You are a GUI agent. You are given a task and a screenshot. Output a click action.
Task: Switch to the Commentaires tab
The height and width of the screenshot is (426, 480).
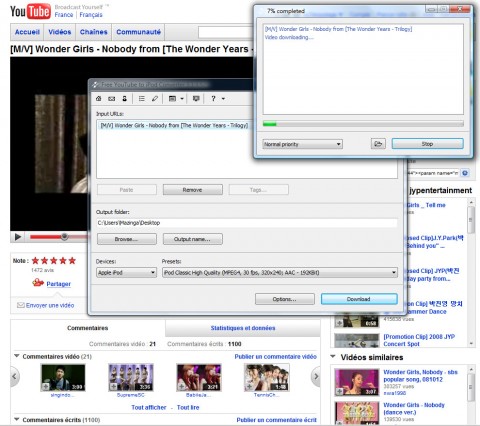click(x=88, y=328)
